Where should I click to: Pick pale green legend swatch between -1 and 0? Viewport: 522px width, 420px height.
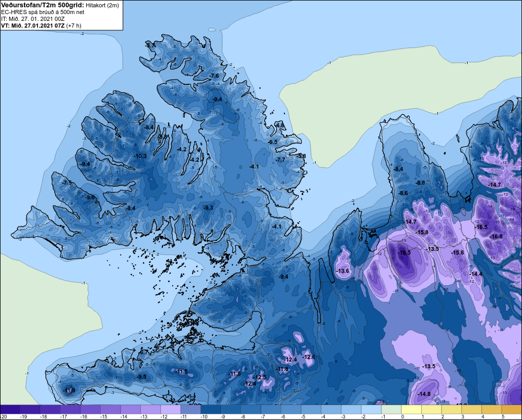(391, 410)
